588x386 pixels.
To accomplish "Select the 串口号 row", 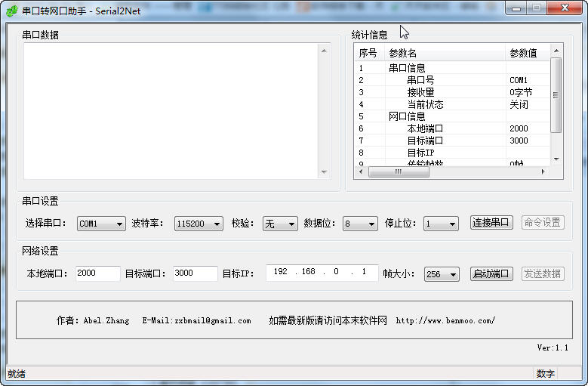I will tap(452, 80).
